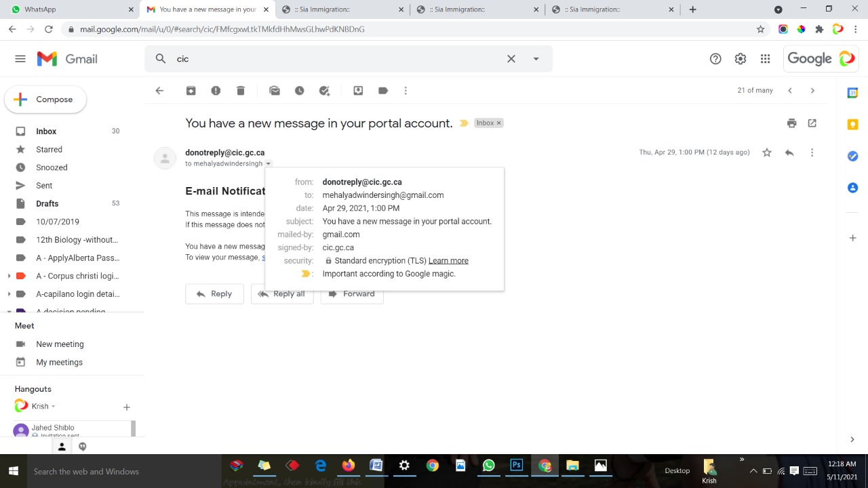Image resolution: width=868 pixels, height=488 pixels.
Task: Hide side panel chevron at bottom right
Action: coord(852,439)
